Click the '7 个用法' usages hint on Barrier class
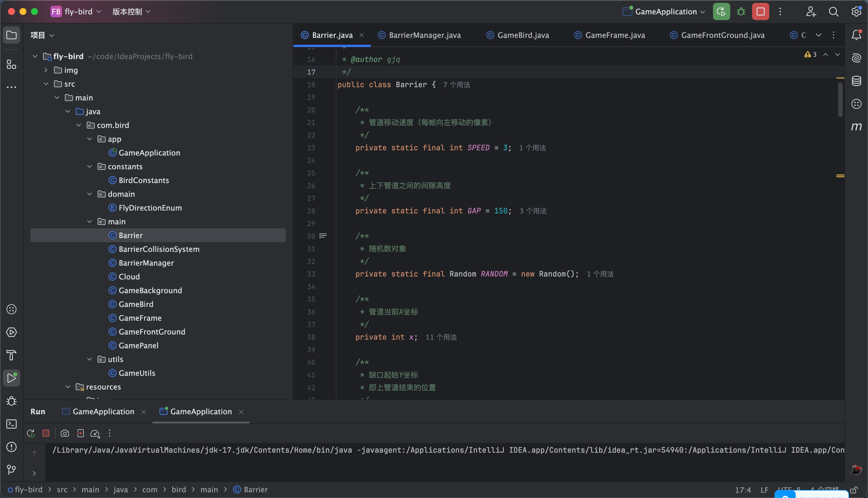Viewport: 868px width, 498px height. pos(456,85)
